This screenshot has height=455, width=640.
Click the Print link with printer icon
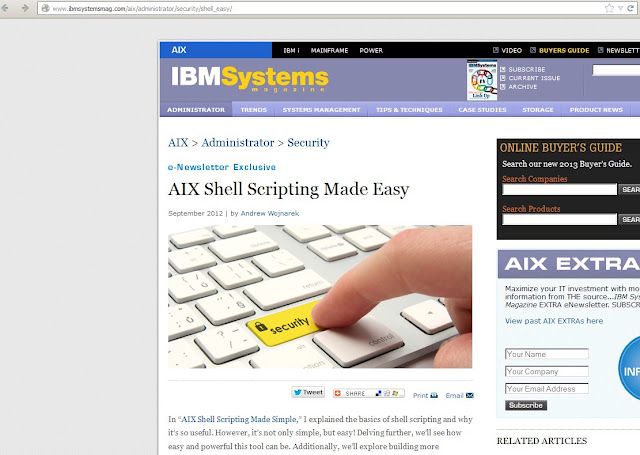pos(425,395)
